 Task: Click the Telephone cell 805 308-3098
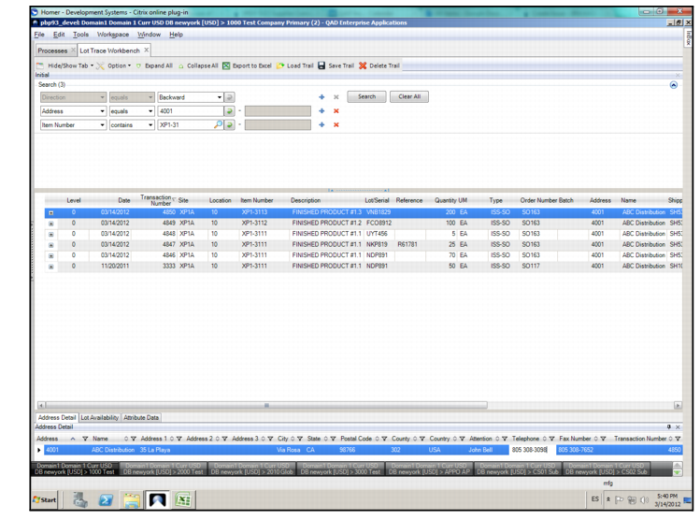click(532, 450)
